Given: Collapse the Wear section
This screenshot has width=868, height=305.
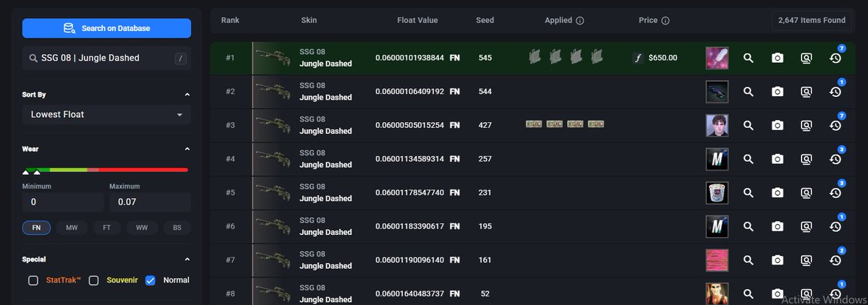Looking at the screenshot, I should pyautogui.click(x=187, y=150).
